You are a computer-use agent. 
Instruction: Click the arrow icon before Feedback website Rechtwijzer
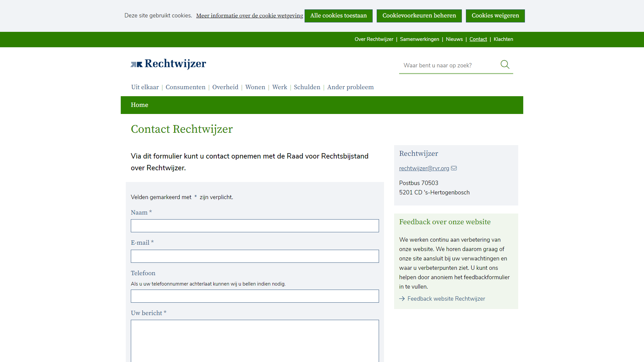click(402, 299)
